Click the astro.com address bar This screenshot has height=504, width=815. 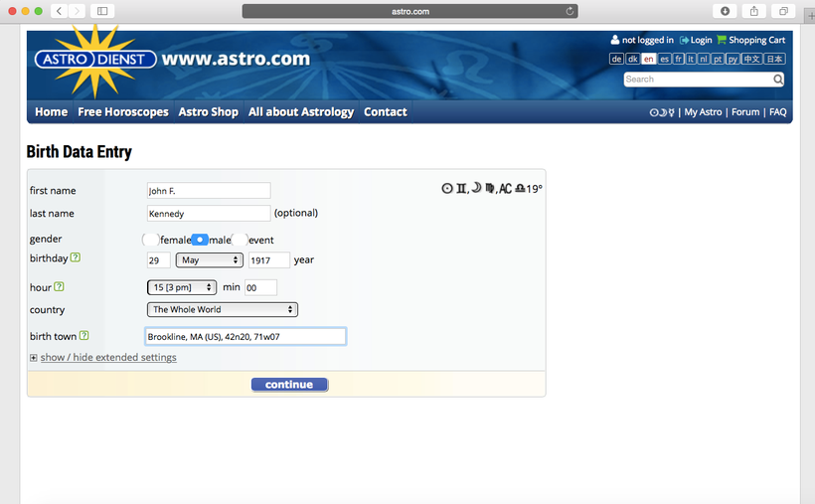point(410,11)
